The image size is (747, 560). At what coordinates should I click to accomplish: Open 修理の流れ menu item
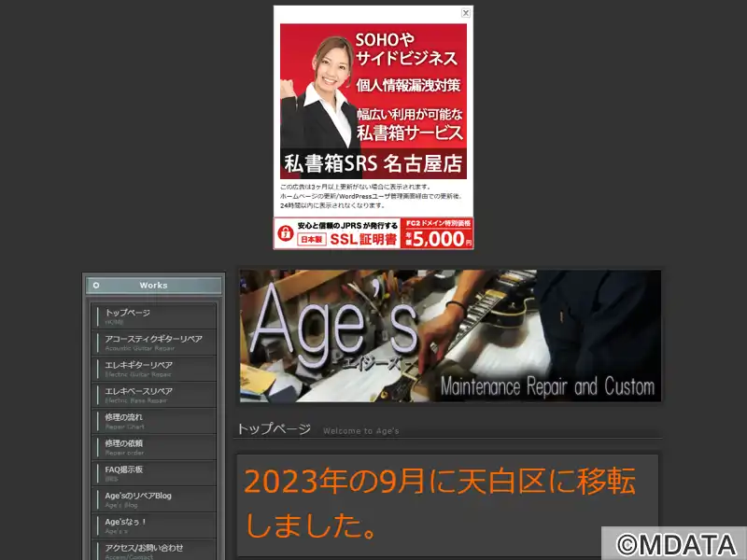(153, 421)
